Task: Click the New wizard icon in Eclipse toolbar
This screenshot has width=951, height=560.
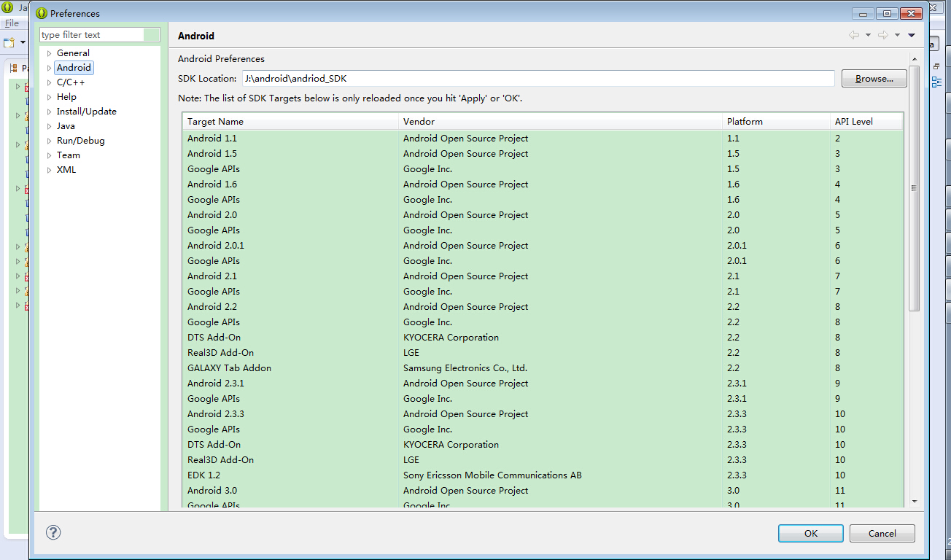Action: point(9,42)
